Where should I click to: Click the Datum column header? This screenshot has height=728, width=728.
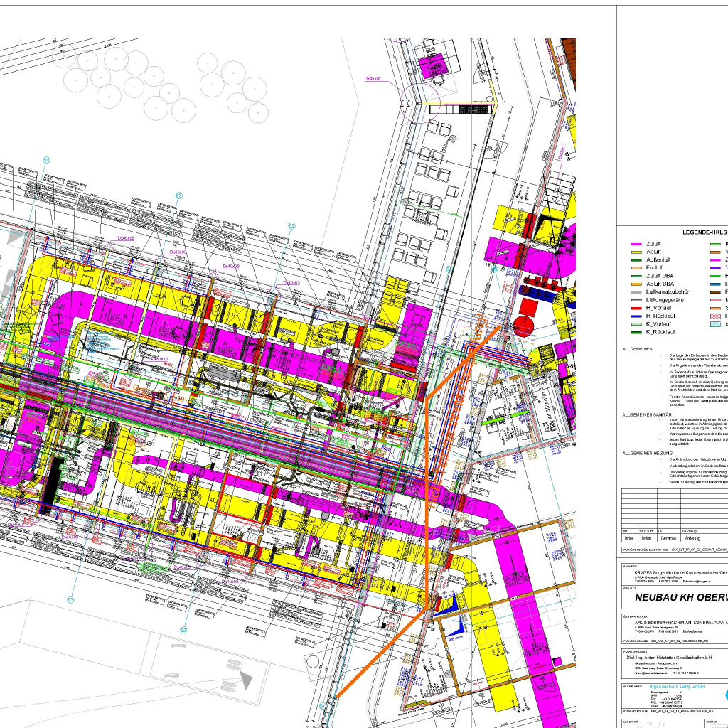646,538
